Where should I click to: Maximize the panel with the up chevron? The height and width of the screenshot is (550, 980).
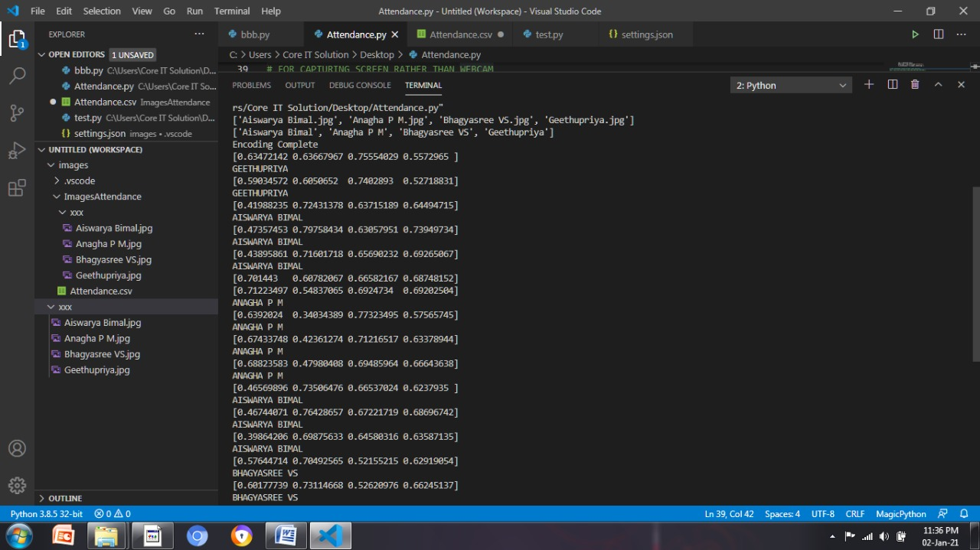tap(938, 85)
